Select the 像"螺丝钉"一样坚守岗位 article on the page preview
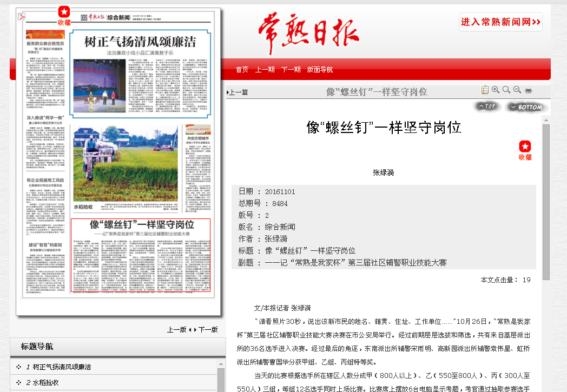The height and width of the screenshot is (392, 567). click(141, 255)
